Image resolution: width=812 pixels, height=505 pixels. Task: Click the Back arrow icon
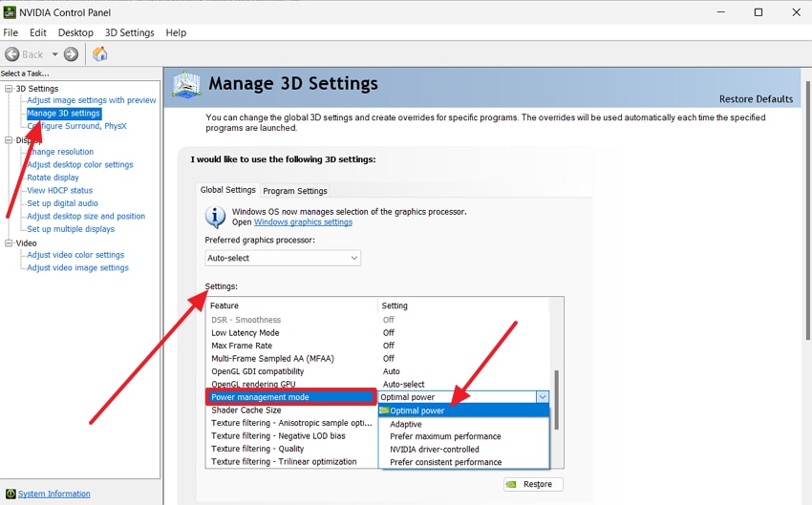[11, 53]
